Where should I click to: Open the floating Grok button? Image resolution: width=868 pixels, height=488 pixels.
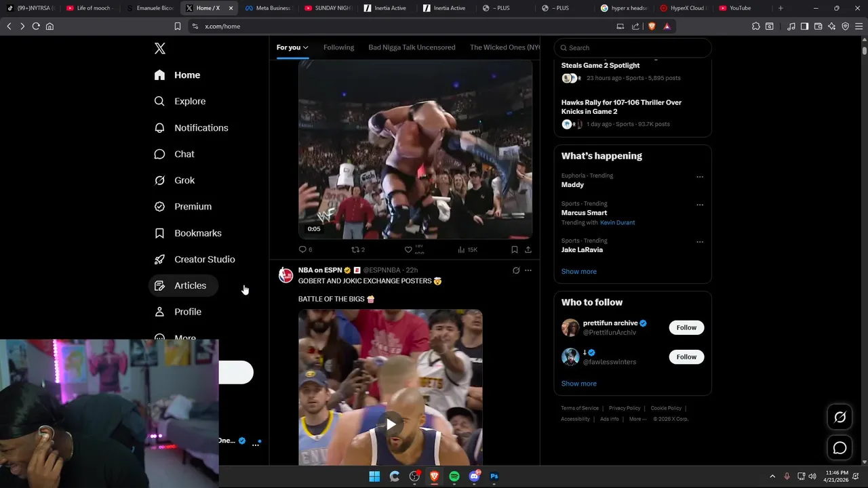pyautogui.click(x=840, y=418)
